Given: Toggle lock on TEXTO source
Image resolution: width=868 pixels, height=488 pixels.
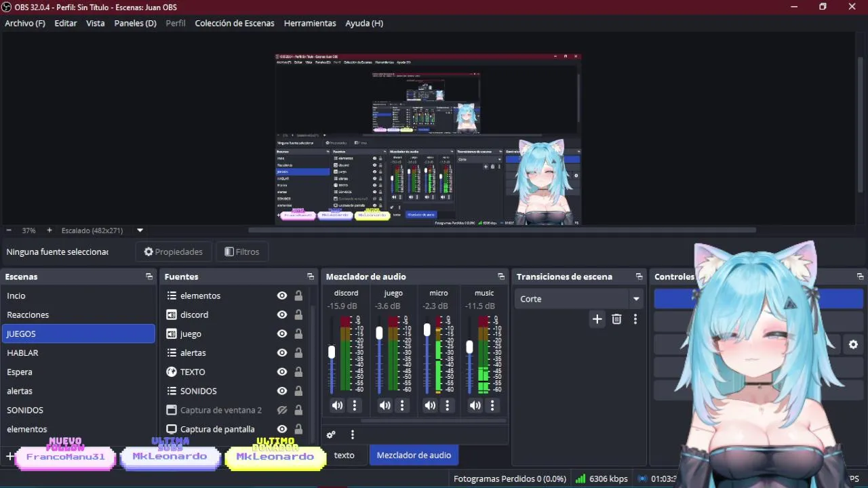Looking at the screenshot, I should tap(298, 371).
